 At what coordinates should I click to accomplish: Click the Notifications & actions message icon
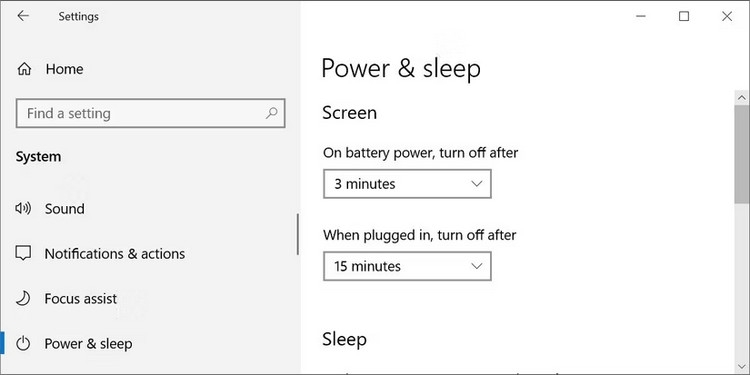(x=23, y=254)
